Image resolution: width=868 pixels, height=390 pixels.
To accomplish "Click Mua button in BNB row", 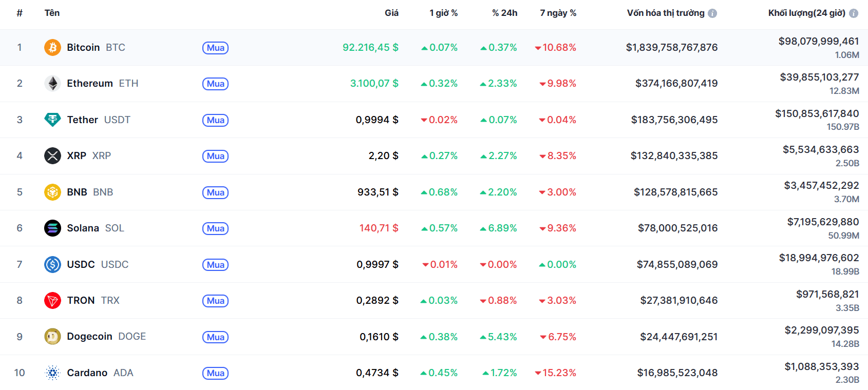I will 215,192.
